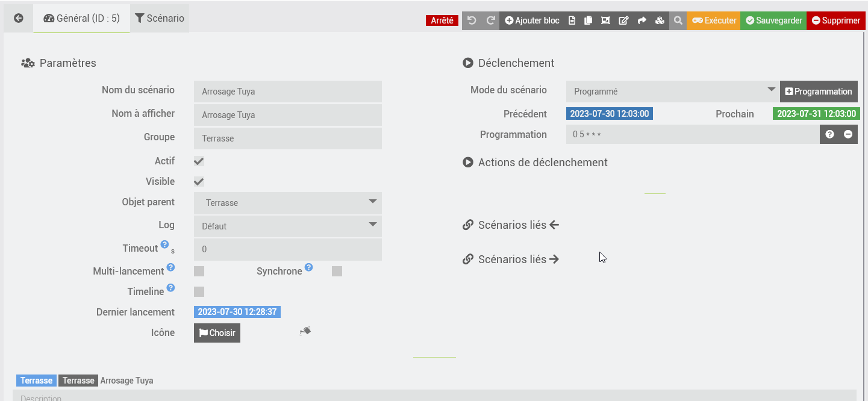Image resolution: width=868 pixels, height=401 pixels.
Task: Enable the Synchrone checkbox
Action: [337, 272]
